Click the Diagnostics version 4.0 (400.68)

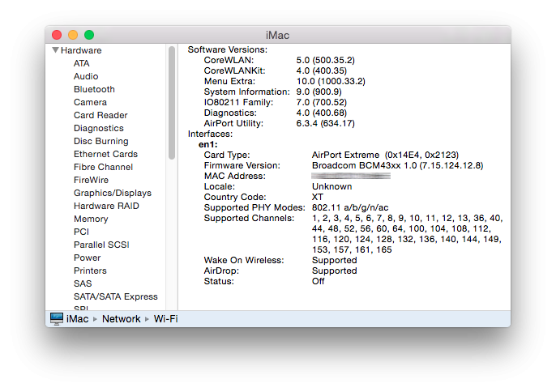click(322, 113)
